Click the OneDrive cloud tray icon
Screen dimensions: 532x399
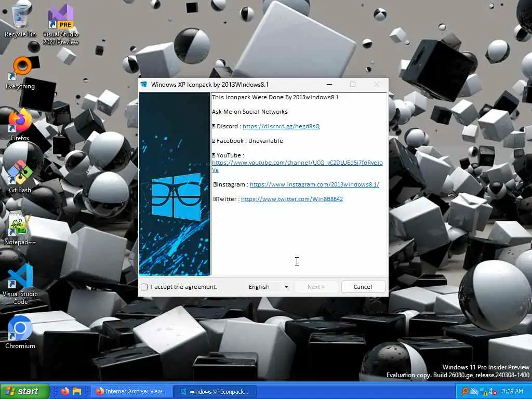point(474,391)
